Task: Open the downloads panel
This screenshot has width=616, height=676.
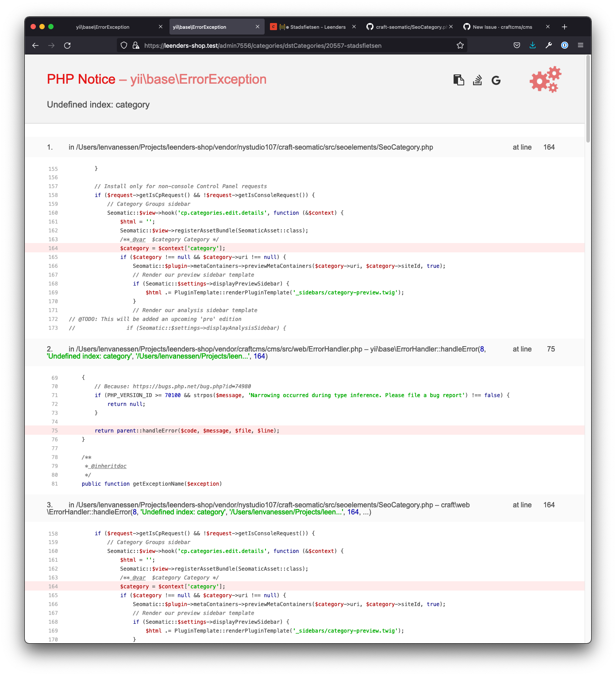Action: click(533, 45)
